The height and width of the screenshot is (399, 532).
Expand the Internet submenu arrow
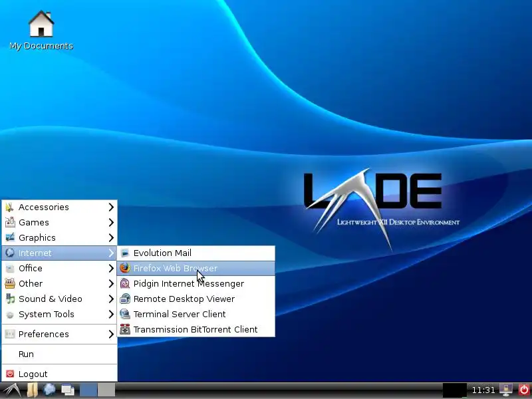(x=111, y=253)
